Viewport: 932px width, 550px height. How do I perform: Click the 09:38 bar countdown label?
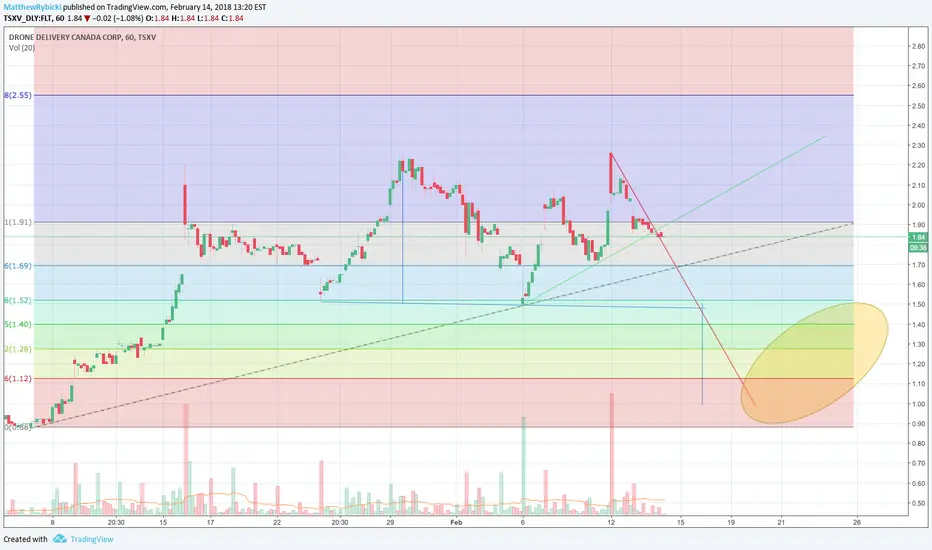[918, 247]
